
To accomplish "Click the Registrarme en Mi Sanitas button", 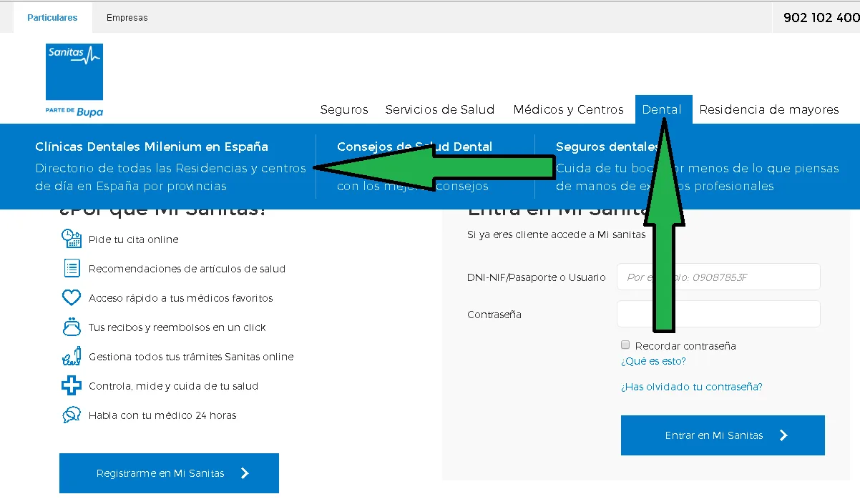I will point(169,473).
